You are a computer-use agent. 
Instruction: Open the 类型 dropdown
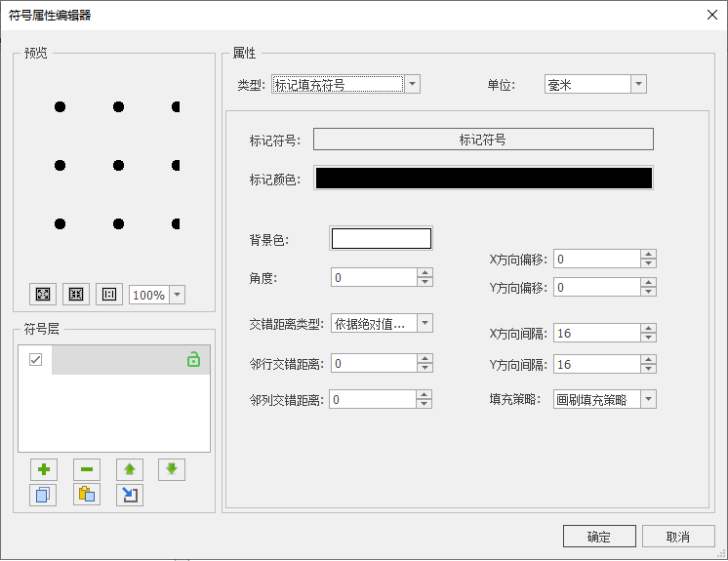tap(413, 85)
